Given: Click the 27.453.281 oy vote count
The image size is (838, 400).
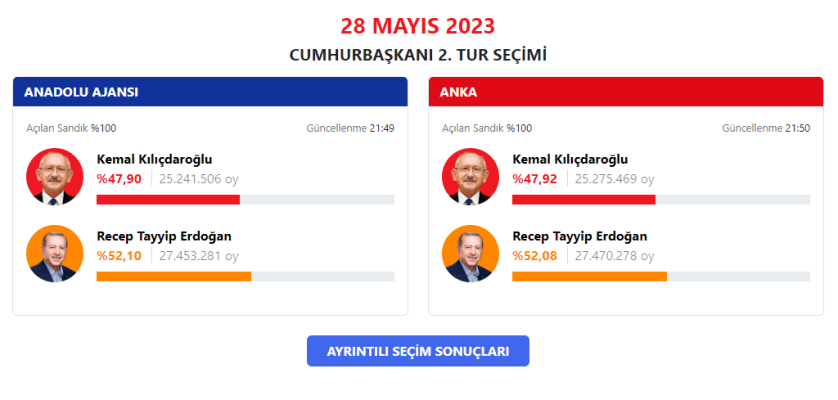Looking at the screenshot, I should pyautogui.click(x=199, y=256).
